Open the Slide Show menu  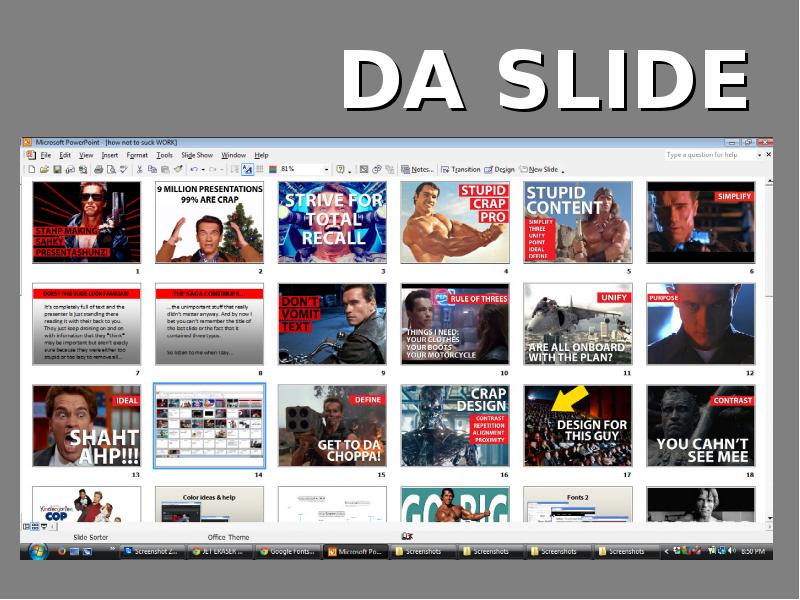197,155
